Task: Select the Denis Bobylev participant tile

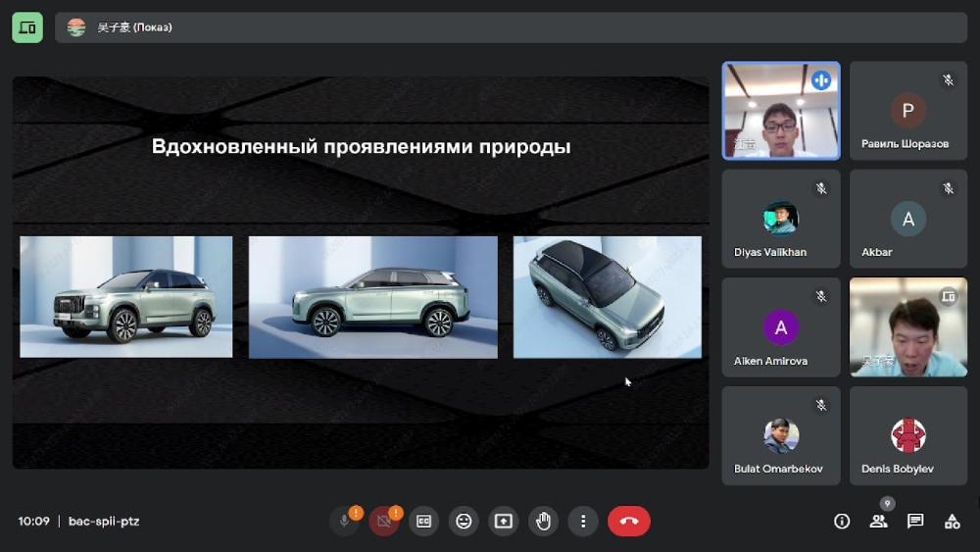Action: [908, 435]
